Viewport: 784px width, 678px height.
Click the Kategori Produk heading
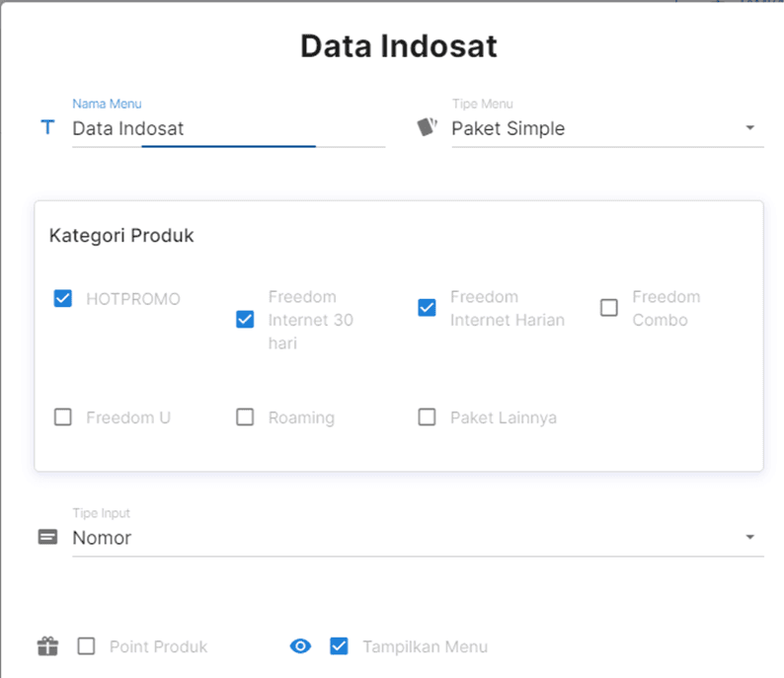(x=121, y=237)
